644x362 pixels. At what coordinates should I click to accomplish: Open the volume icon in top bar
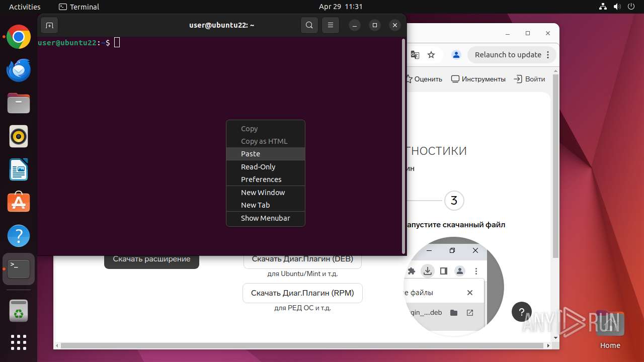(617, 7)
